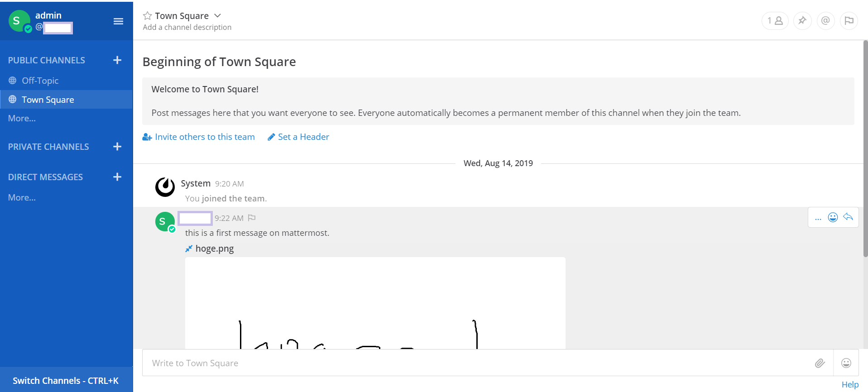Open Town Square channel dropdown menu

coord(217,16)
